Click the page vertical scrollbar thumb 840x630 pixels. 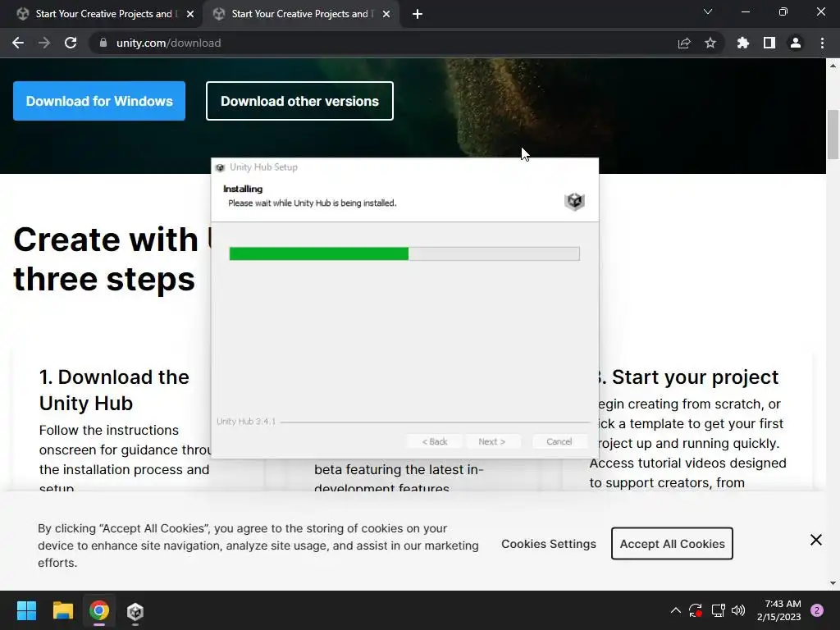tap(833, 134)
